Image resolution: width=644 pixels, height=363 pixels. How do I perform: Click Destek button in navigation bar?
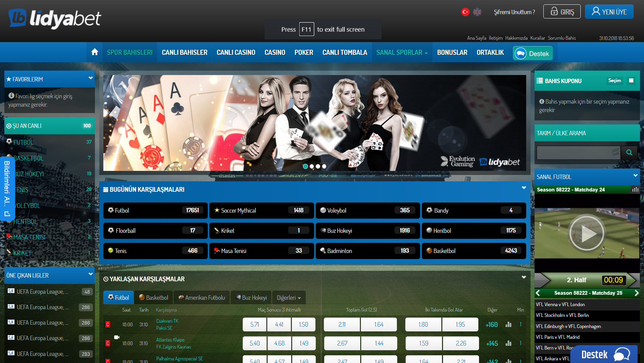533,53
